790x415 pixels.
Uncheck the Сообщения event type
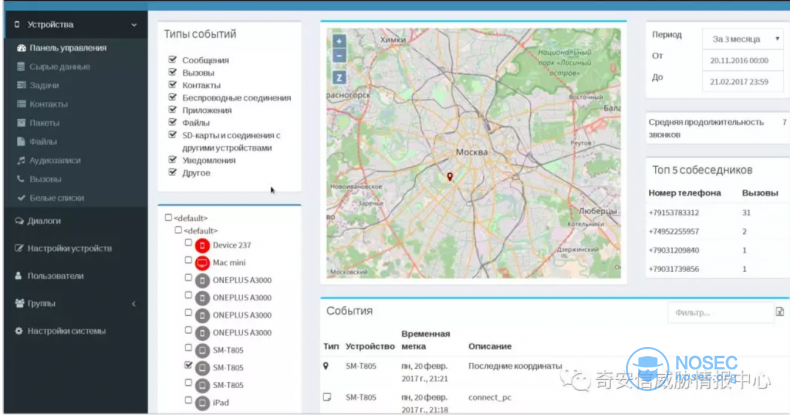point(173,59)
